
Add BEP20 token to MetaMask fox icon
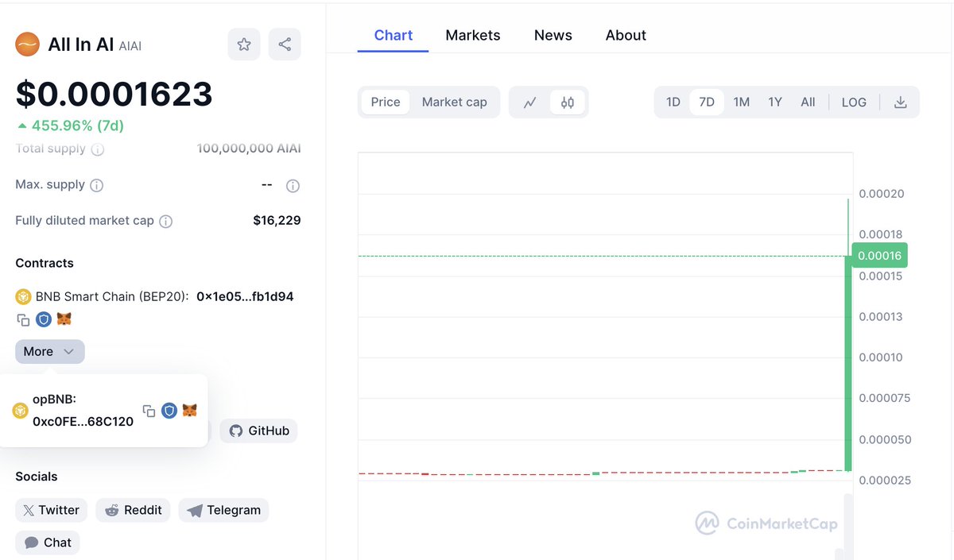[x=64, y=319]
